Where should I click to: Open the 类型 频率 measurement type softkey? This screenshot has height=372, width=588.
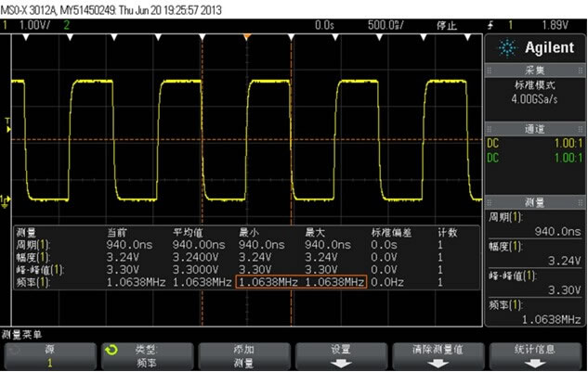click(x=145, y=356)
